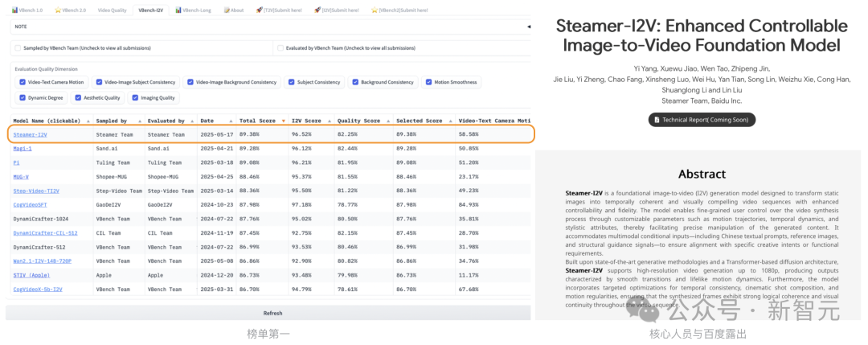Sort by Quality Score column arrow
The width and height of the screenshot is (868, 345).
[x=388, y=121]
